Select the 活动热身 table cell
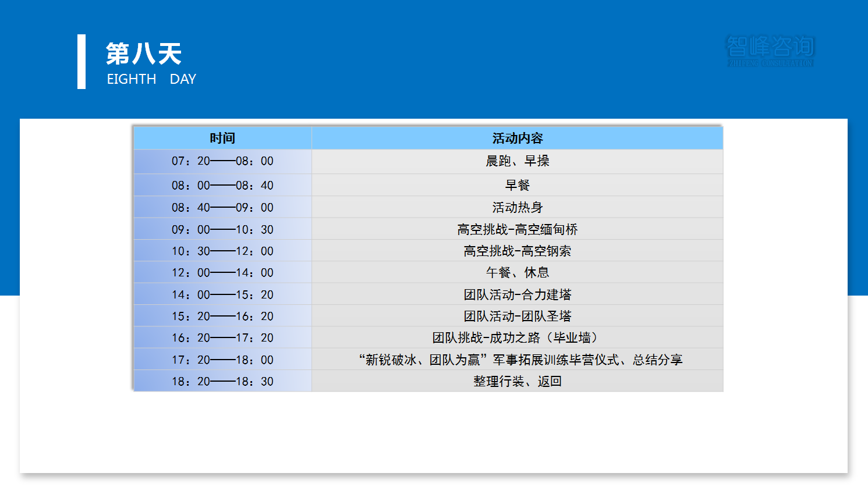Viewport: 868px width, 487px height. pos(517,208)
